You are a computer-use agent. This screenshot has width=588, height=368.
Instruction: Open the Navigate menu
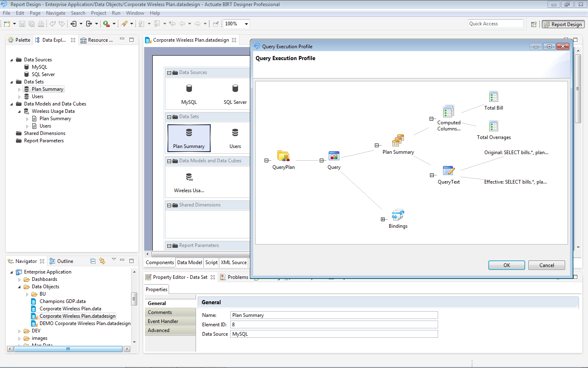[56, 13]
